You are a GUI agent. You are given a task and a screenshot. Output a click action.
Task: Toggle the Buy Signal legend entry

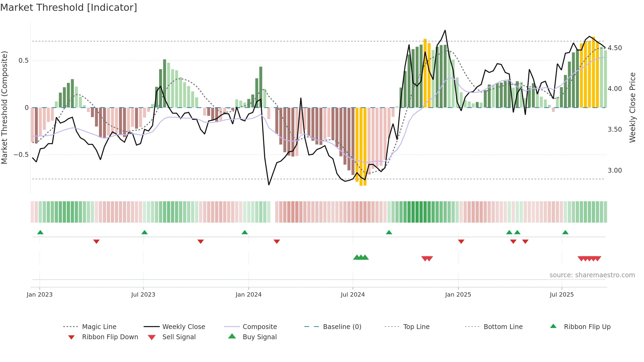(252, 337)
